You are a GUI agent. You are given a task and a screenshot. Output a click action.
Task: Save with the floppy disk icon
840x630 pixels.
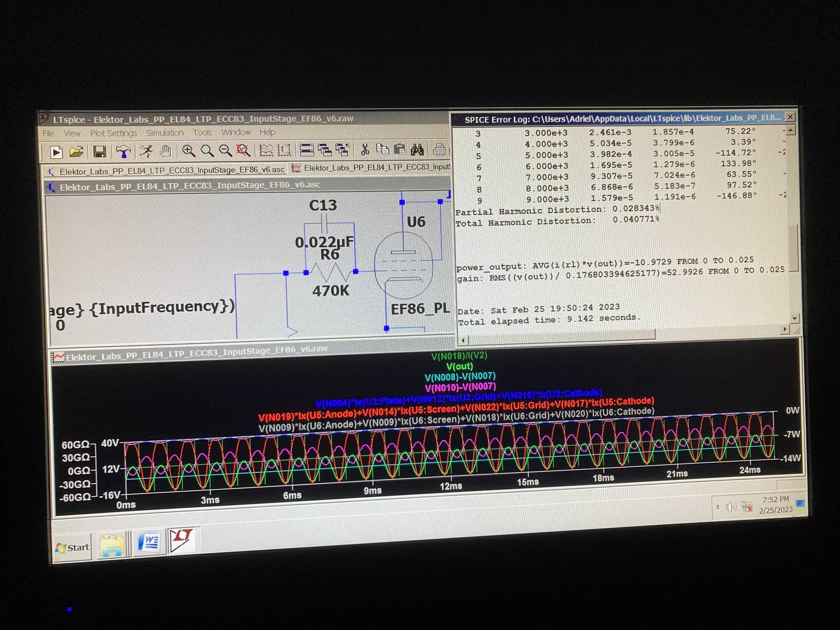coord(100,152)
